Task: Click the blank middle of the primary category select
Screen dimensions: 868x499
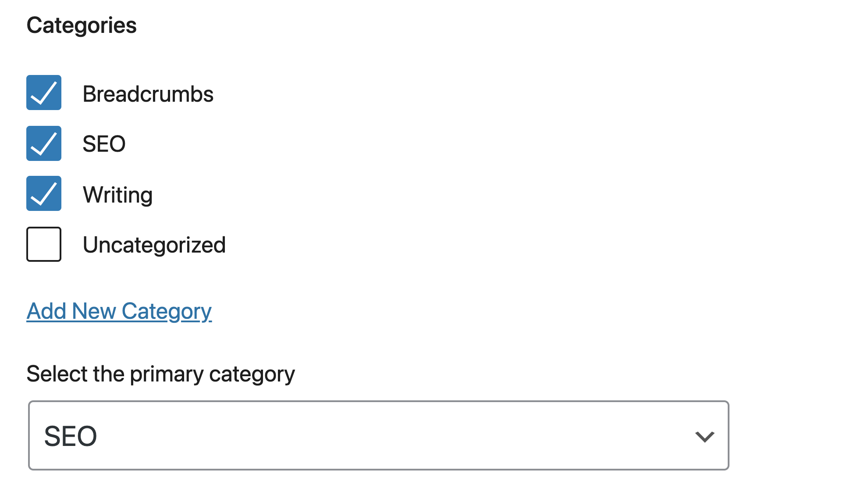Action: [x=378, y=435]
